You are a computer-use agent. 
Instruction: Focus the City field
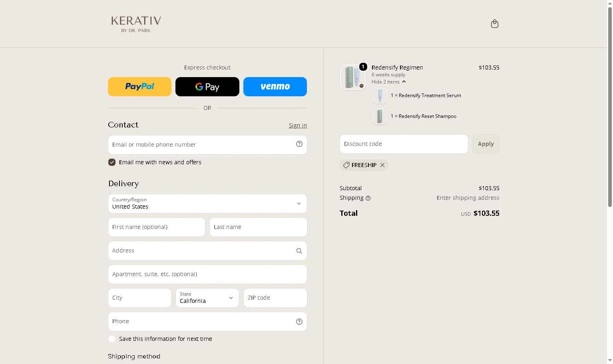(139, 298)
